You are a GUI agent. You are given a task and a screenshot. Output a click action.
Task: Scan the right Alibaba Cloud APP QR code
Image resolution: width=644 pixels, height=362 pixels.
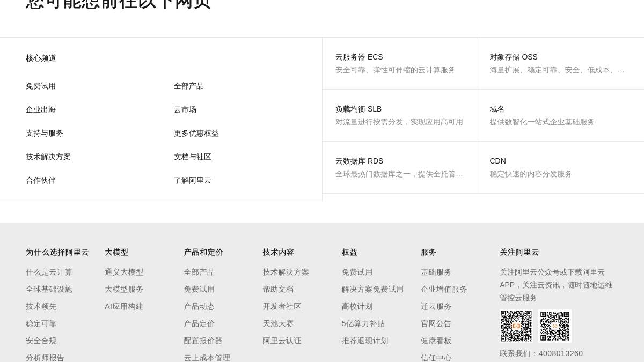pos(555,326)
